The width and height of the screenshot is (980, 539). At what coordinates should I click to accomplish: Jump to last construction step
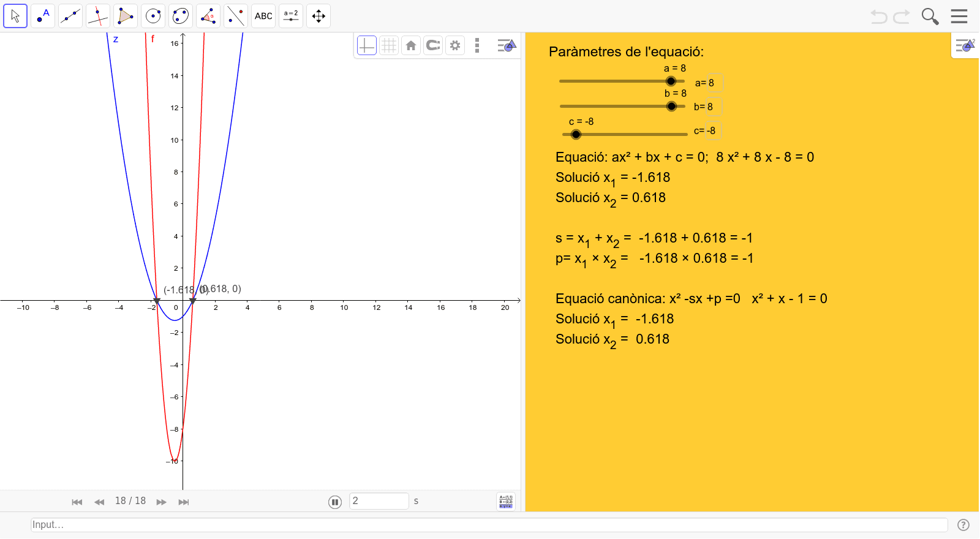(x=184, y=502)
